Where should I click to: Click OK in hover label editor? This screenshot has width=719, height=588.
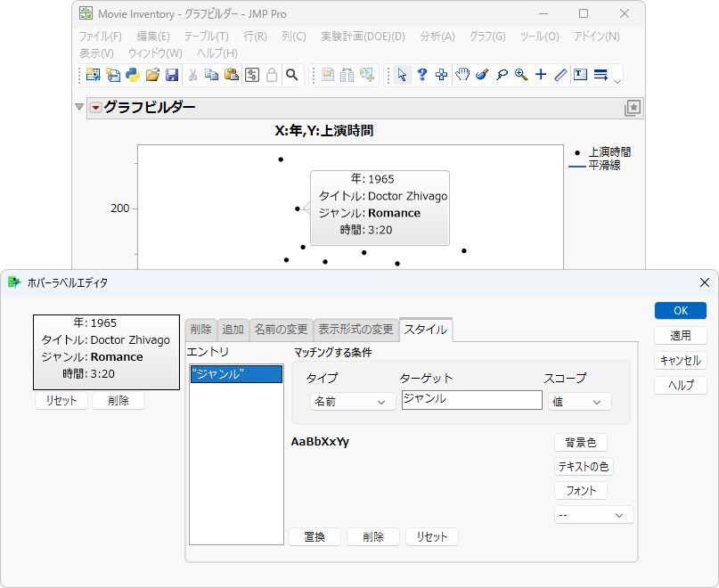pos(681,311)
